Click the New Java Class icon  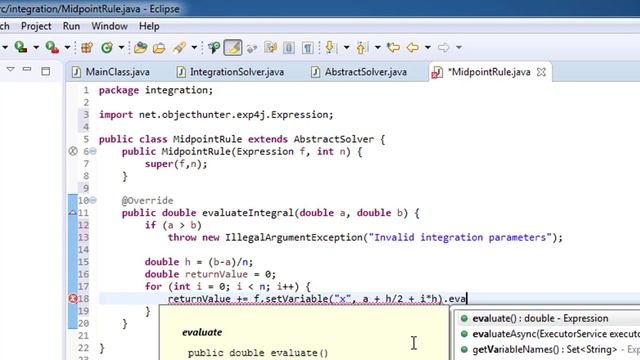(107, 47)
